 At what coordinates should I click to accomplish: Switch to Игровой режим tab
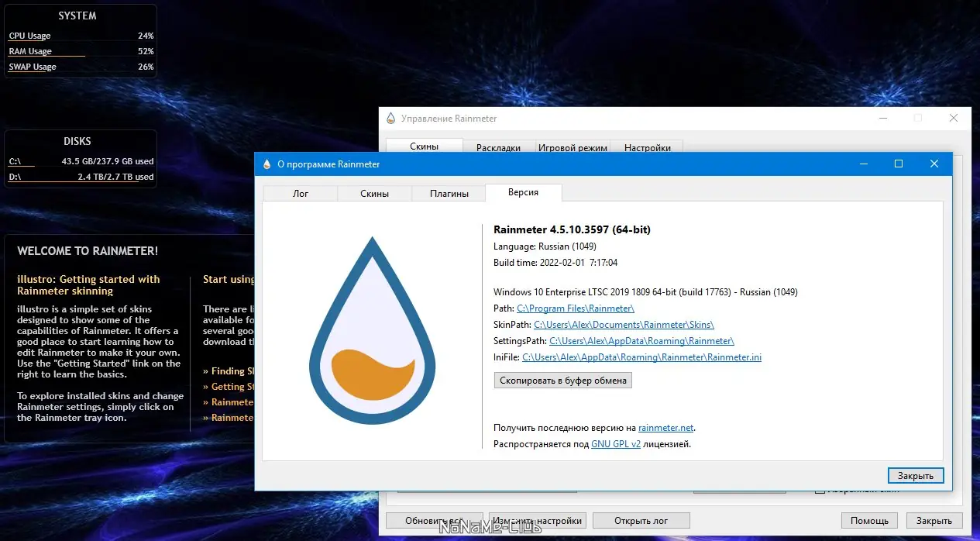click(573, 147)
